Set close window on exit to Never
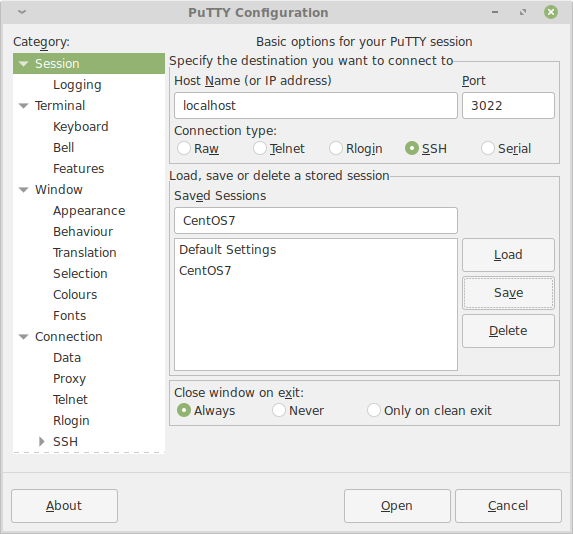This screenshot has width=573, height=534. point(278,410)
